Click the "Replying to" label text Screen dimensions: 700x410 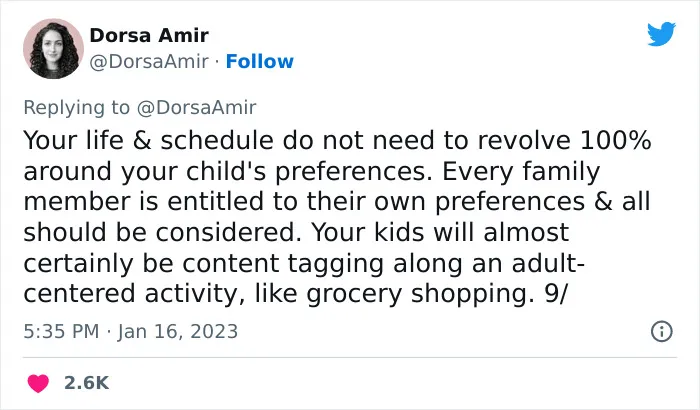76,108
